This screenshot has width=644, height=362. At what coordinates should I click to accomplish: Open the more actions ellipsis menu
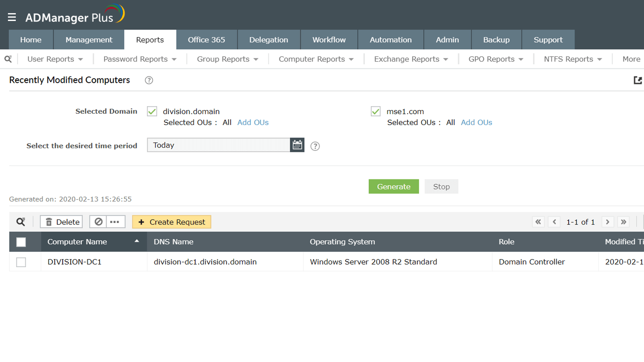[115, 222]
